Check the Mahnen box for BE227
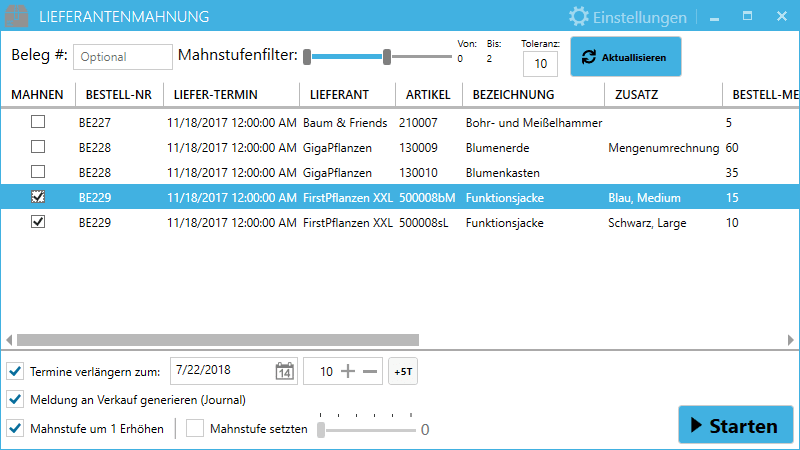 click(x=38, y=122)
